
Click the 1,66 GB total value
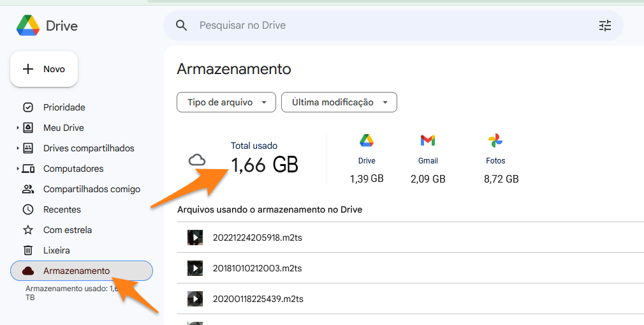tap(265, 165)
